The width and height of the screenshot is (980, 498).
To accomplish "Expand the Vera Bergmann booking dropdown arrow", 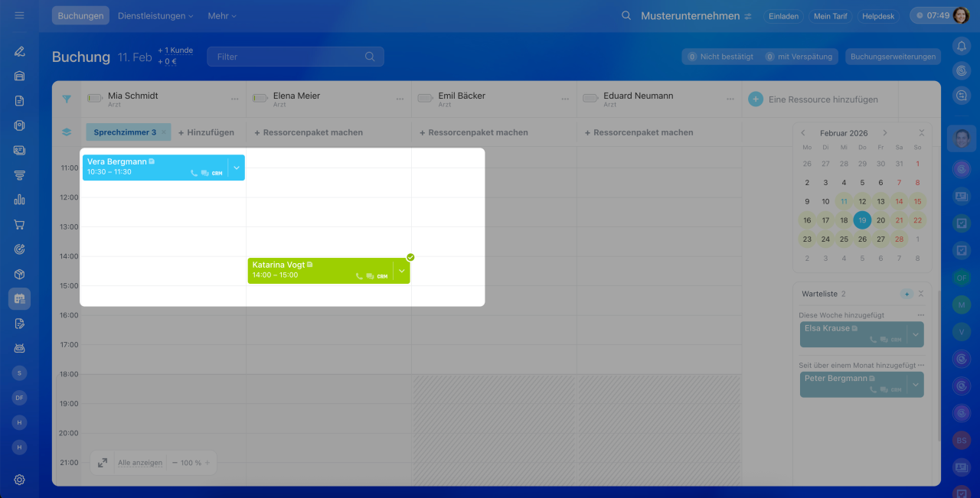I will click(x=237, y=168).
